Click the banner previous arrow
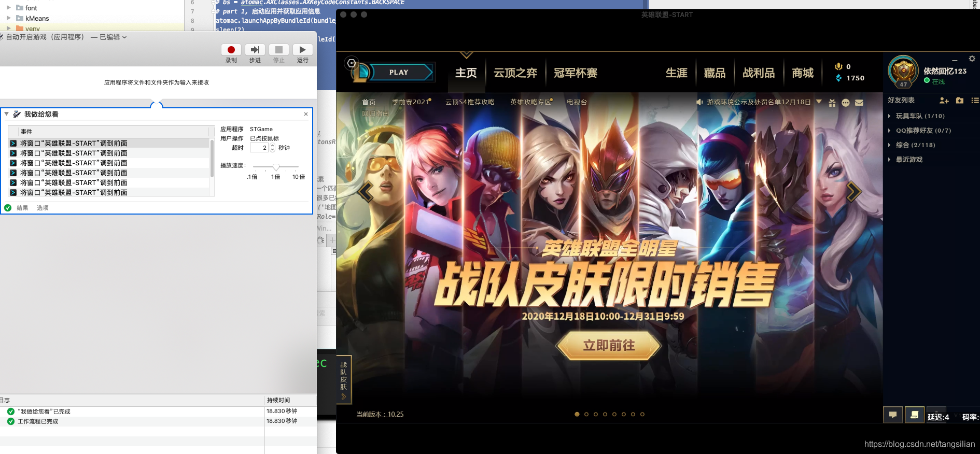 click(x=366, y=192)
